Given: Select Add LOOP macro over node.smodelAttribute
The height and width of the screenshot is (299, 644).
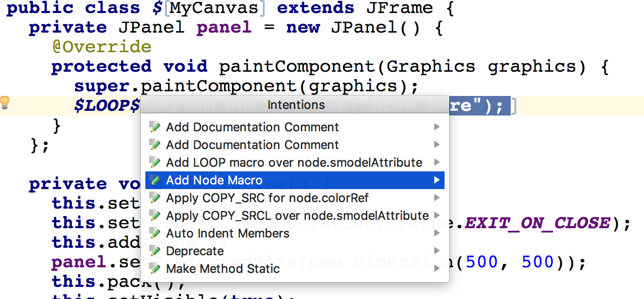Looking at the screenshot, I should click(x=294, y=163).
